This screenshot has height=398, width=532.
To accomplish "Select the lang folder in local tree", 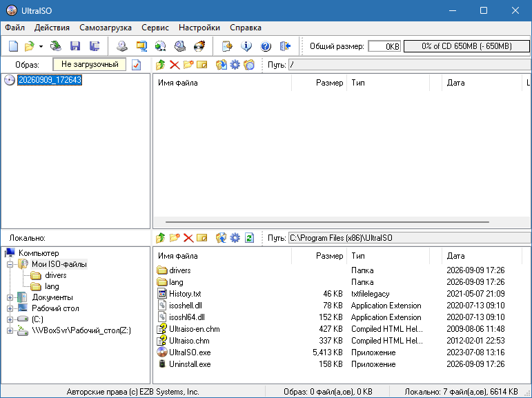I will point(52,286).
